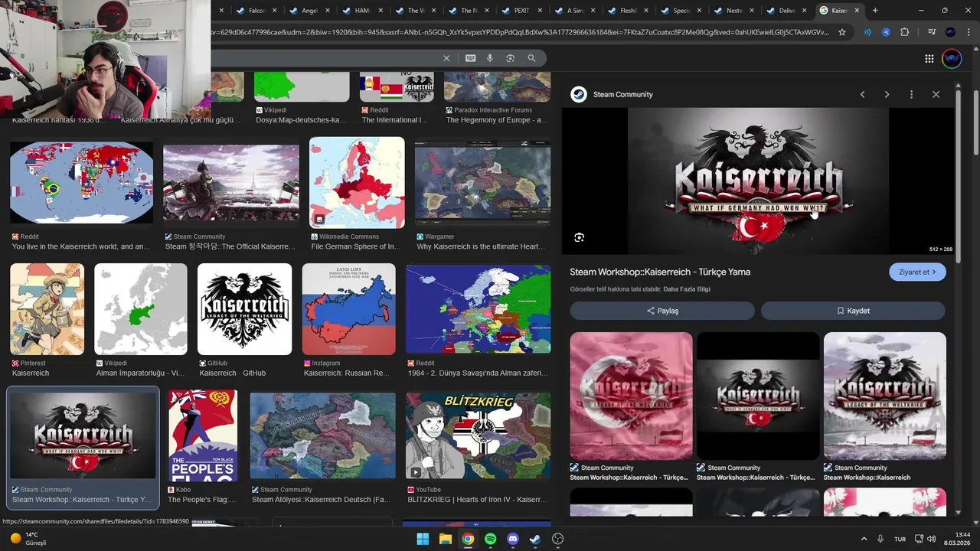Open the Chrome extensions puzzle icon
Viewport: 980px width, 551px height.
point(904,32)
